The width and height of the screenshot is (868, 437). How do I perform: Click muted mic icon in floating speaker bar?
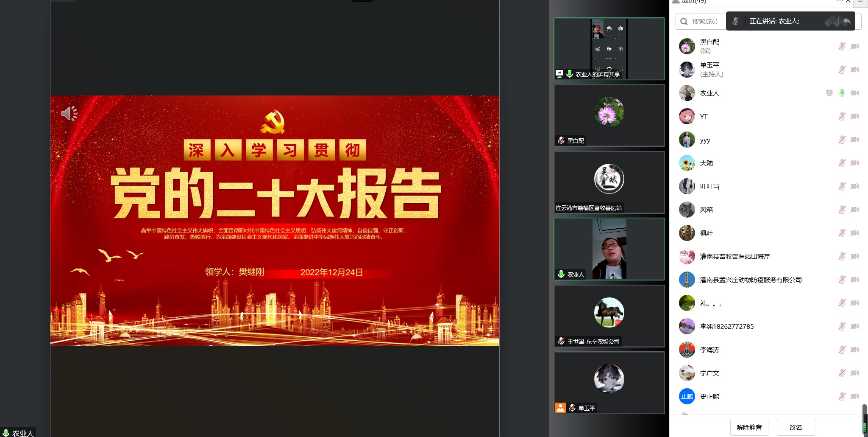[x=736, y=21]
